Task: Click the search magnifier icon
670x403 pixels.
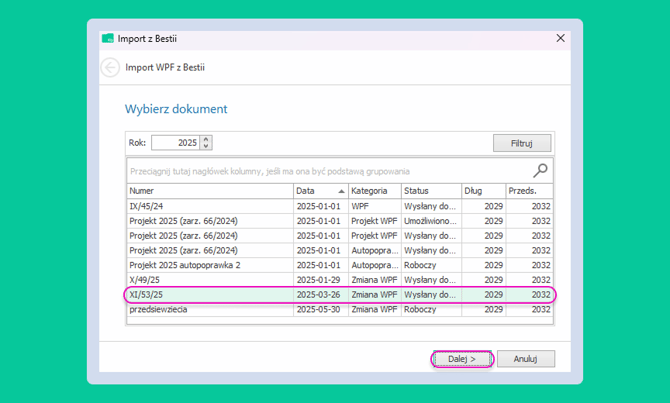Action: coord(540,171)
